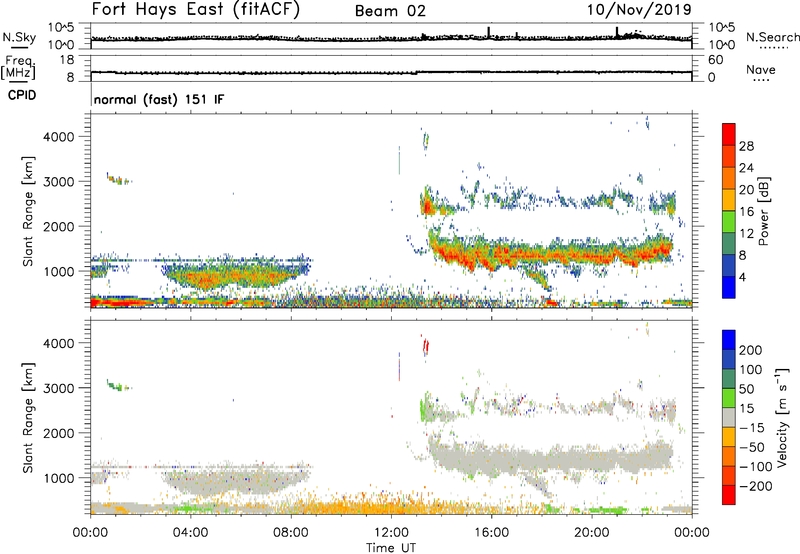Click the '200' tick on velocity colorbar
800x554 pixels.
751,350
